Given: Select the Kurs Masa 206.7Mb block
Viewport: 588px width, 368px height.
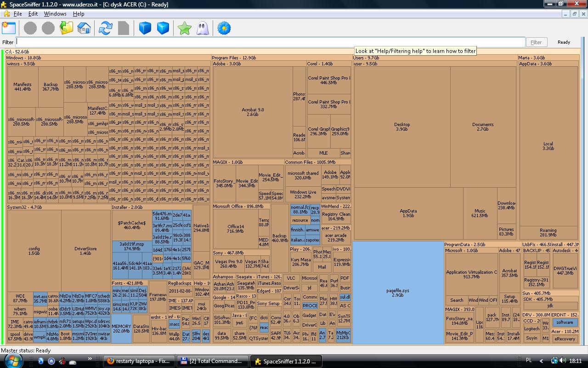Looking at the screenshot, I should coord(300,262).
